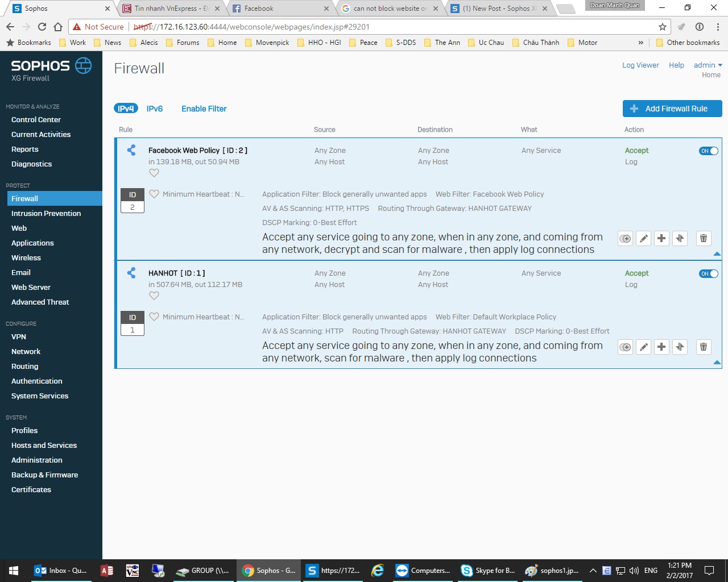Click the 'Facebook Web Policy [ ID : 2 ]' rule name
The width and height of the screenshot is (728, 582).
pyautogui.click(x=198, y=151)
